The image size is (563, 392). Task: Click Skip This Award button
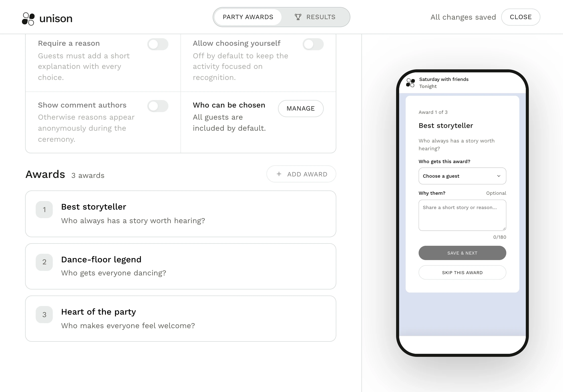click(x=462, y=272)
